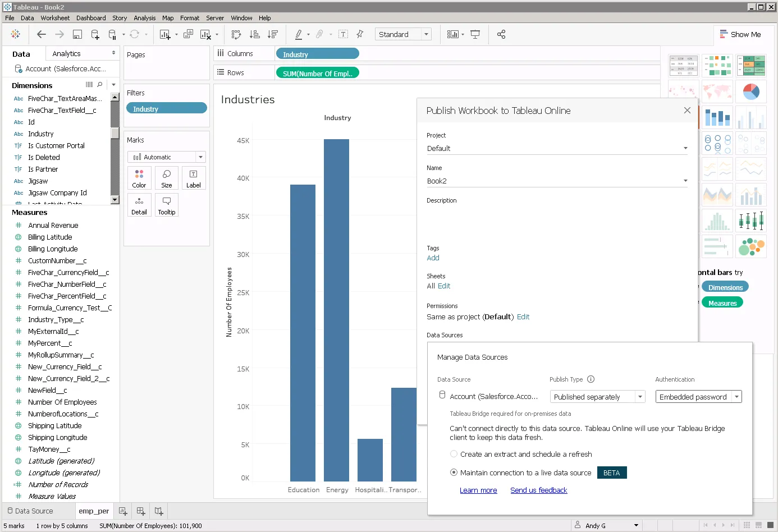This screenshot has height=532, width=778.
Task: Open Color settings on the Marks card
Action: (x=139, y=178)
